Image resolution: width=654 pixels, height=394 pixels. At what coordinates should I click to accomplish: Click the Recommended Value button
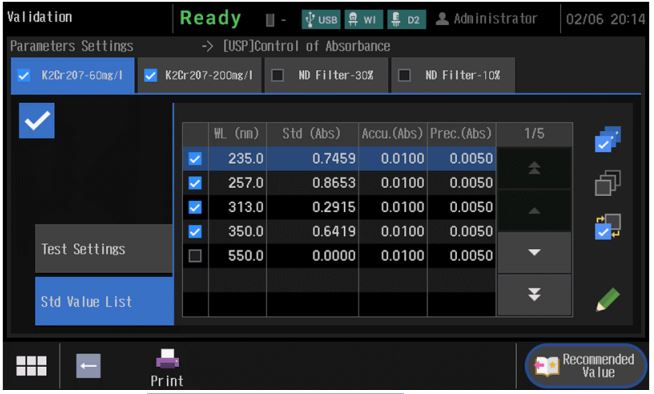pos(586,366)
